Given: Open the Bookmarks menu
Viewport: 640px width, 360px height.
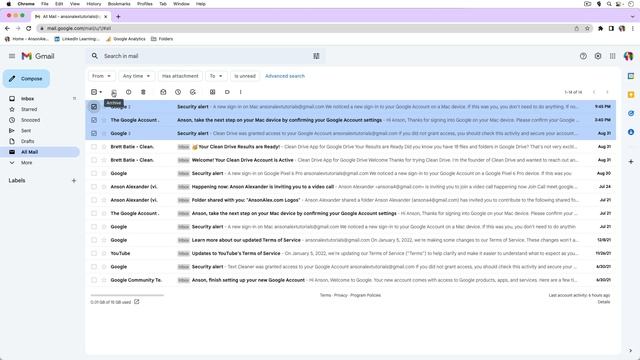Looking at the screenshot, I should (x=119, y=4).
